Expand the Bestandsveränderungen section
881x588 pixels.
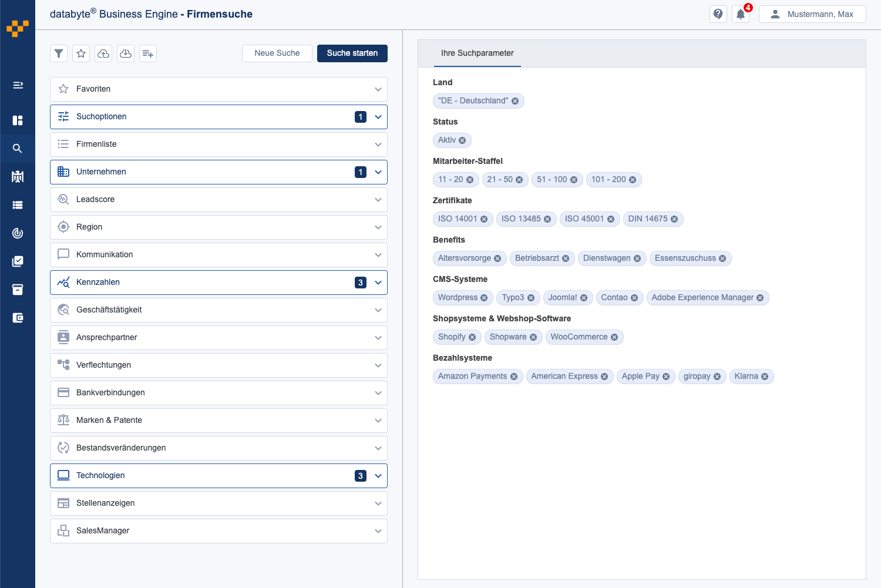point(218,448)
